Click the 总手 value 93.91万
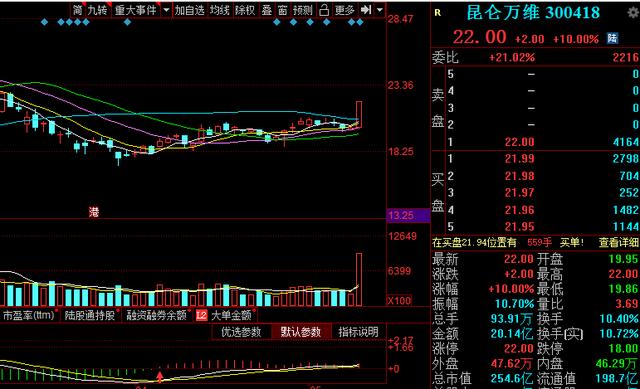The height and width of the screenshot is (389, 640). click(x=512, y=319)
